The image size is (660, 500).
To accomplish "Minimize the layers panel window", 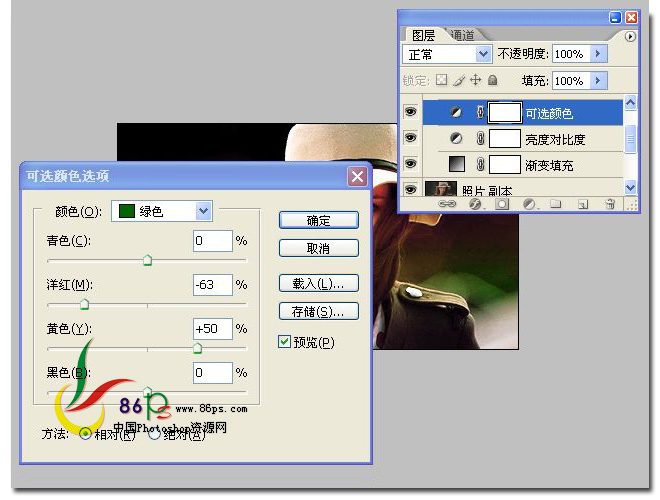I will [x=615, y=17].
